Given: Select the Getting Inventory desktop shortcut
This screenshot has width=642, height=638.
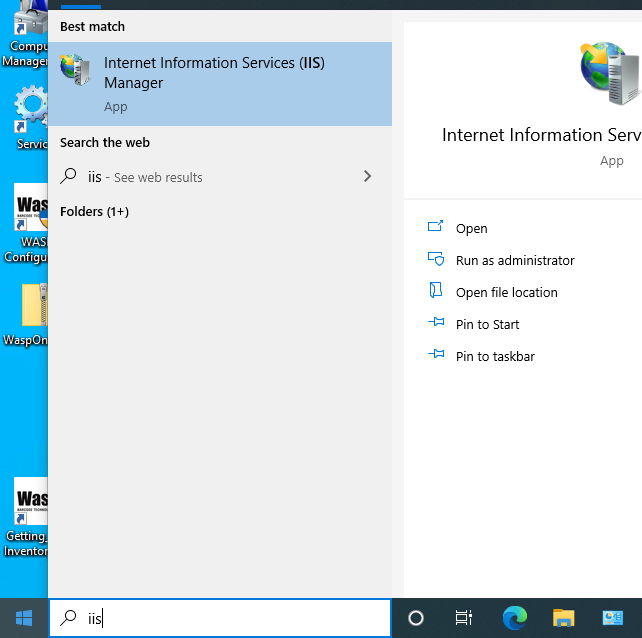Looking at the screenshot, I should coord(26,517).
